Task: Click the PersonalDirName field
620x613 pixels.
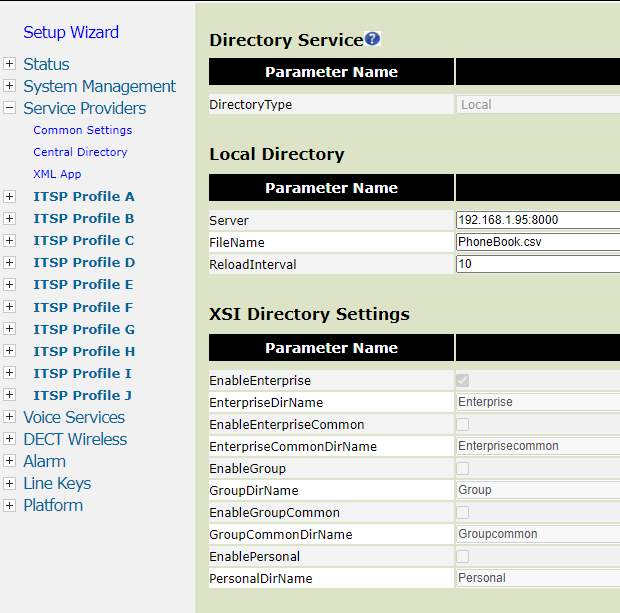Action: (x=538, y=578)
